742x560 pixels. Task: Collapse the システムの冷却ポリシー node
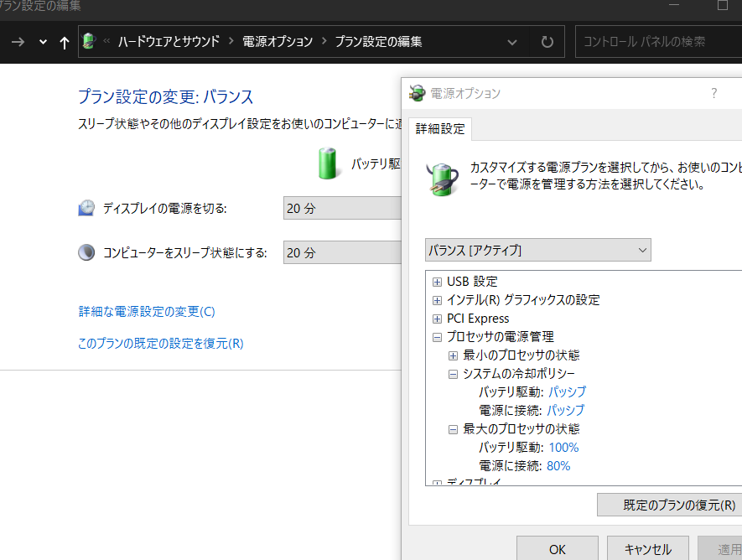pyautogui.click(x=454, y=375)
